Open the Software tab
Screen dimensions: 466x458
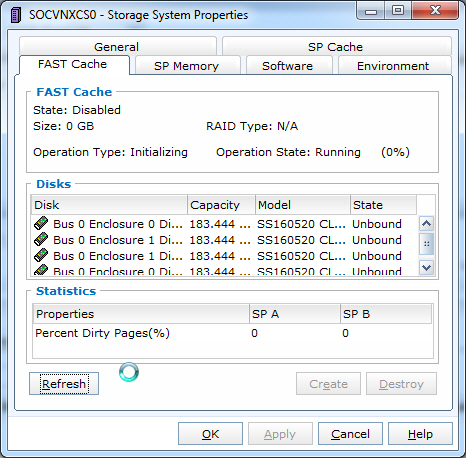[x=289, y=65]
